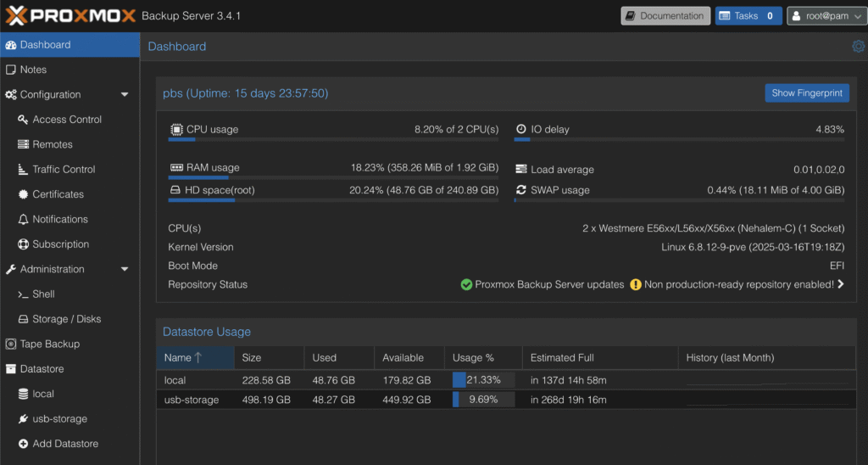Click the Notifications bell icon
868x465 pixels.
tap(23, 220)
